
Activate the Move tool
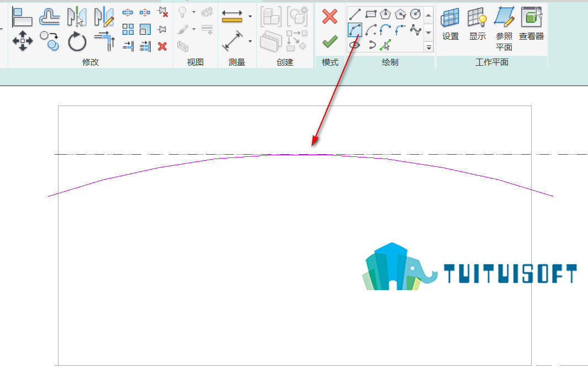click(23, 41)
